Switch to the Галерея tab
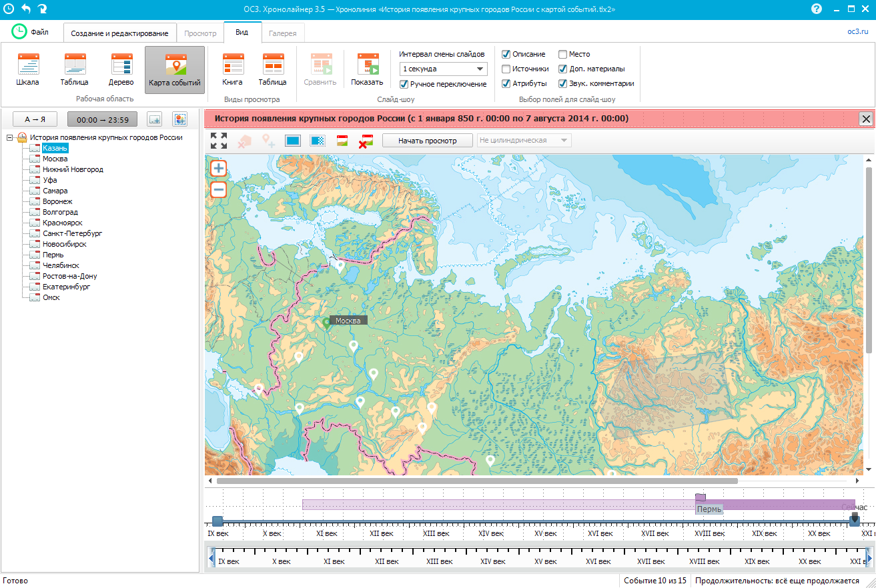The image size is (876, 588). [282, 32]
